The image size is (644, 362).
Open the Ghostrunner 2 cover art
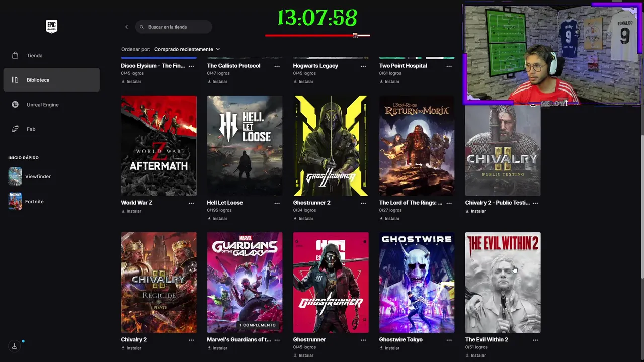point(331,145)
